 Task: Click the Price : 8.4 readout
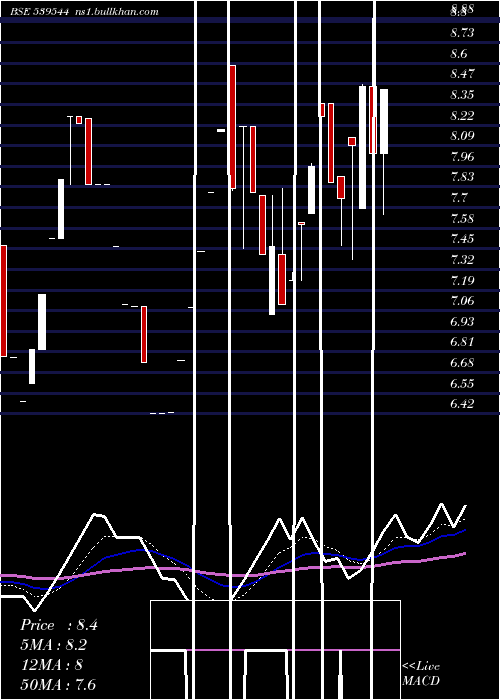click(x=58, y=625)
